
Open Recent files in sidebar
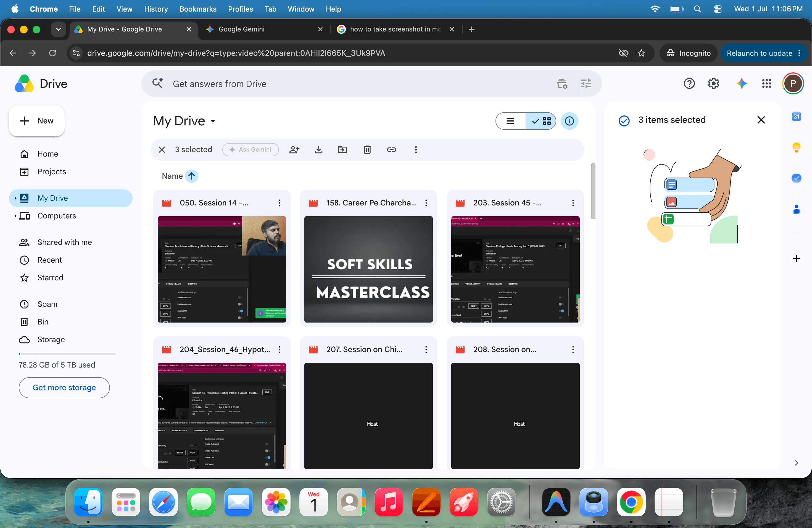[71, 260]
